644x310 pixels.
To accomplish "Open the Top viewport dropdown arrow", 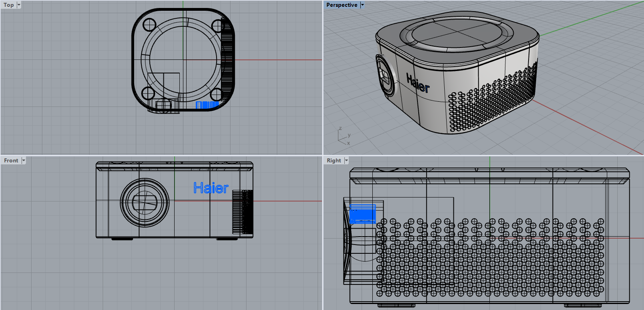I will coord(19,5).
